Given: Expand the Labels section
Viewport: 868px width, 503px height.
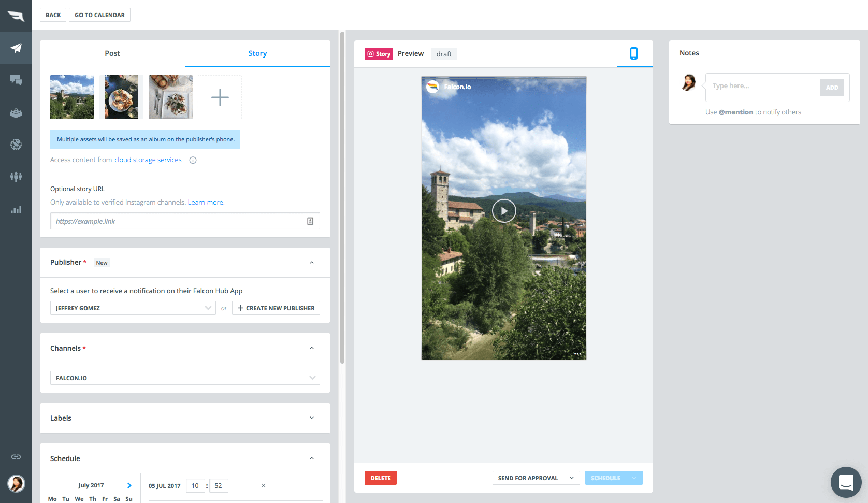Looking at the screenshot, I should (x=312, y=418).
